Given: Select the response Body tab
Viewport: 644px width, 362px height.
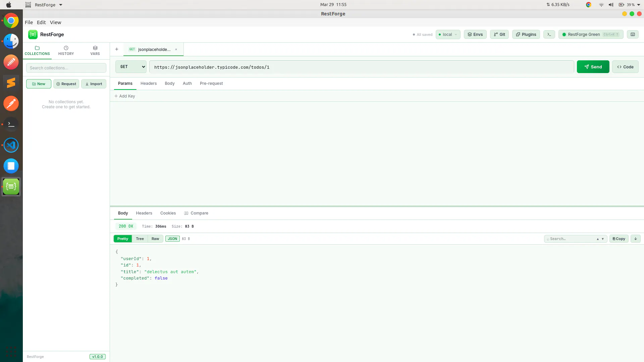Looking at the screenshot, I should click(x=123, y=213).
